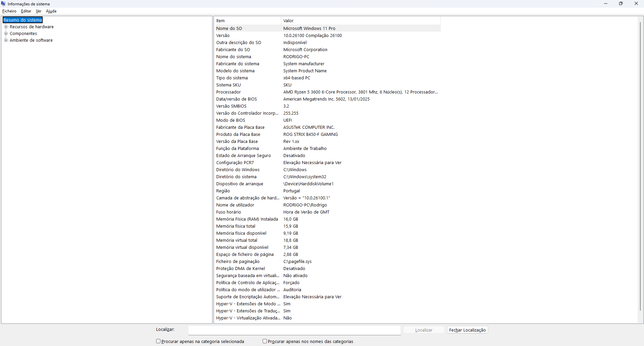Viewport: 644px width, 346px height.
Task: Click the AMD Ryzen 5 3600 value
Action: point(361,92)
